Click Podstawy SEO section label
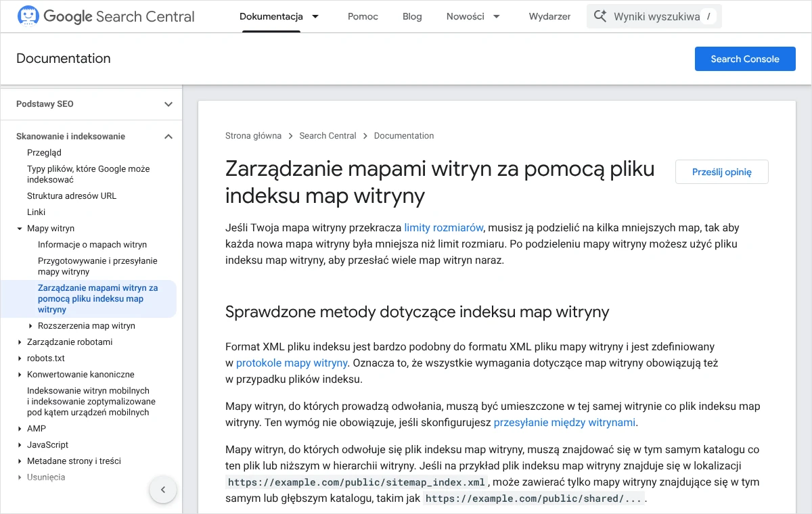 click(x=45, y=104)
